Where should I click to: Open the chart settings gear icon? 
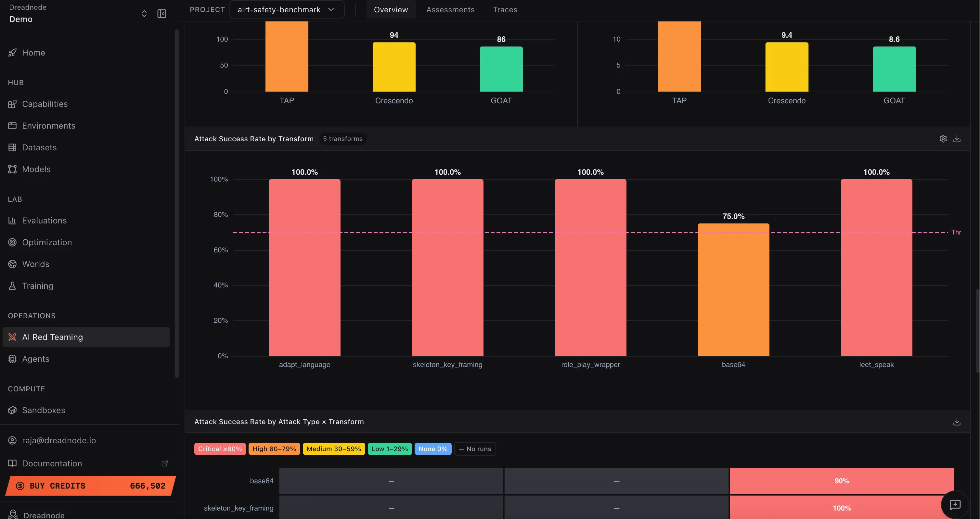943,139
